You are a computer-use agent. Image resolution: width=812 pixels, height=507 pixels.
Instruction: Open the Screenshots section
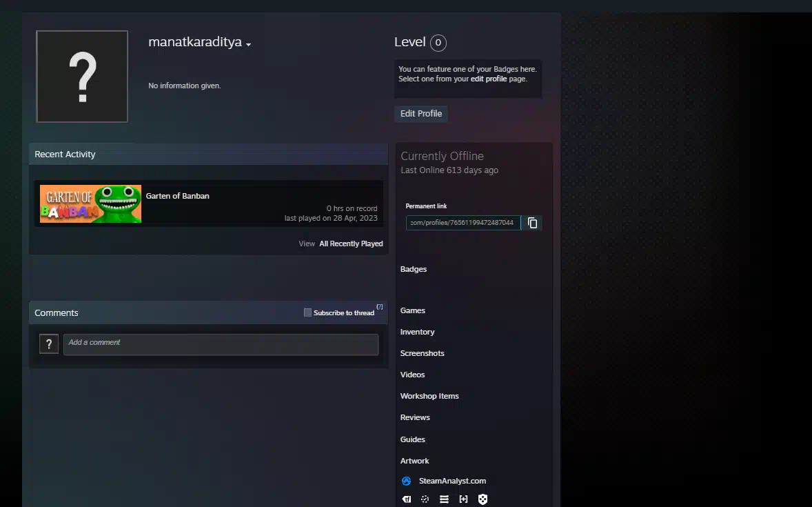(422, 353)
